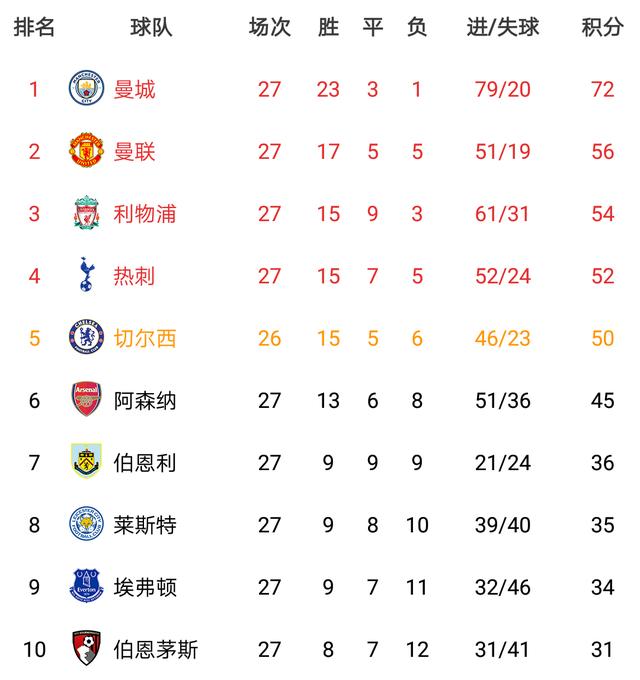The height and width of the screenshot is (680, 640).
Task: Click the Manchester City club crest
Action: click(x=85, y=89)
